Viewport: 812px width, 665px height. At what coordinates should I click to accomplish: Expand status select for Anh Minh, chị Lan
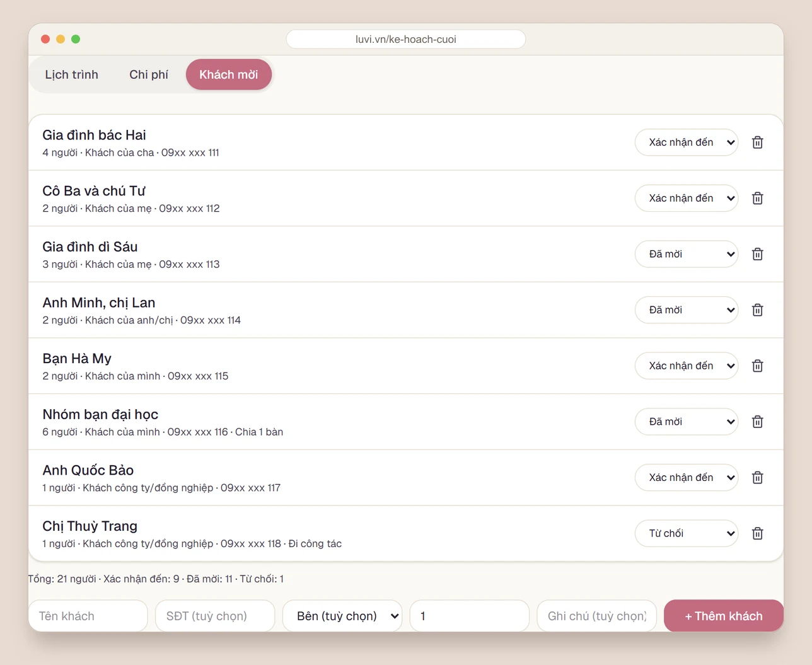pos(687,310)
